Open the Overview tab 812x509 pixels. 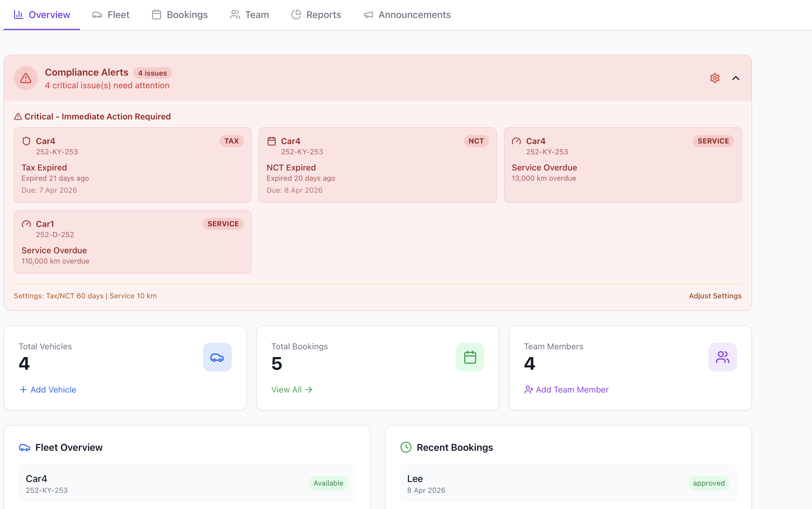42,15
